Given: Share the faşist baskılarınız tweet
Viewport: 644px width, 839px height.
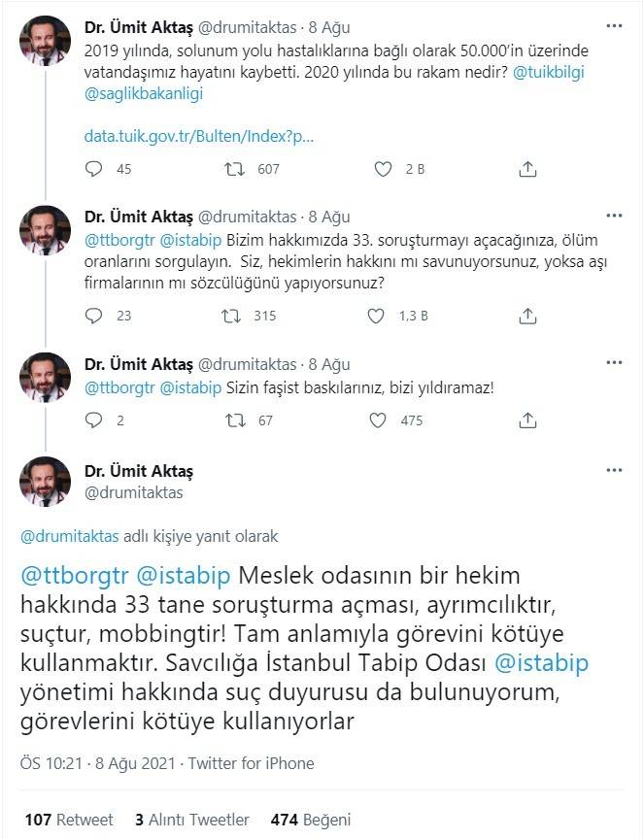Looking at the screenshot, I should 527,420.
